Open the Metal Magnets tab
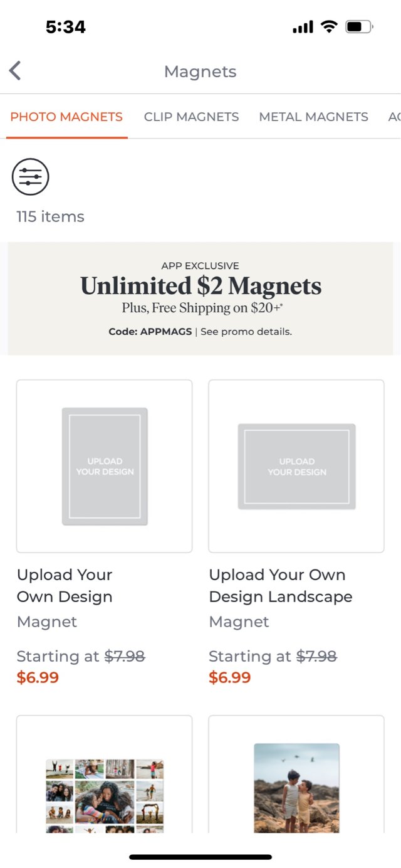 coord(313,117)
